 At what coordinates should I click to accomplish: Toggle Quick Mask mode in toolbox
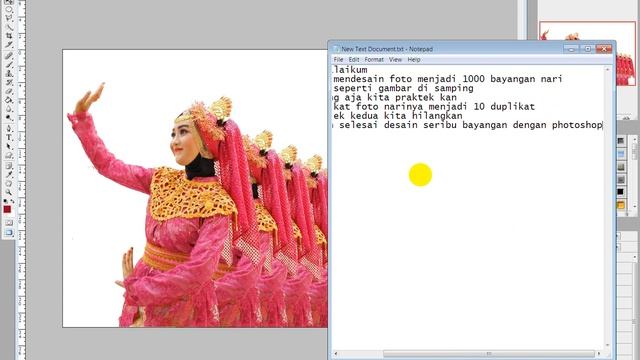pyautogui.click(x=9, y=223)
